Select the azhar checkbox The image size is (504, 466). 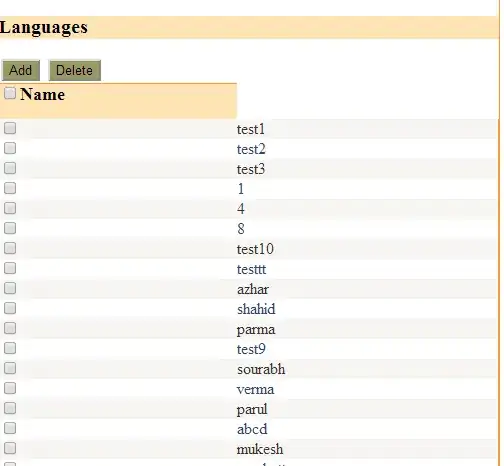pos(10,288)
